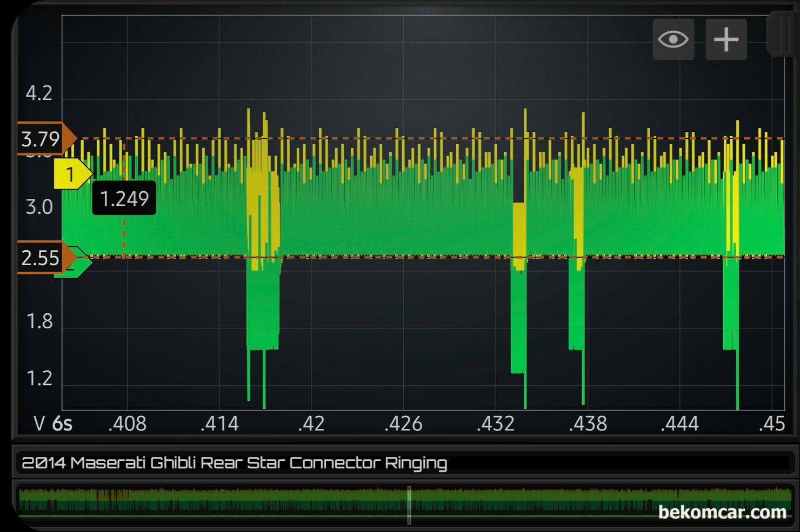Click the 2.55 lower cursor flag
This screenshot has width=800, height=532.
(x=42, y=258)
